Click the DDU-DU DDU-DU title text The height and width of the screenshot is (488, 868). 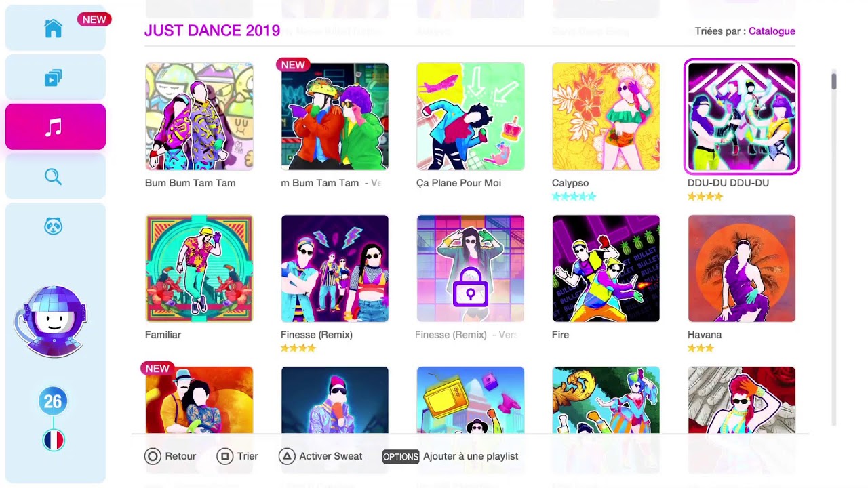(728, 183)
